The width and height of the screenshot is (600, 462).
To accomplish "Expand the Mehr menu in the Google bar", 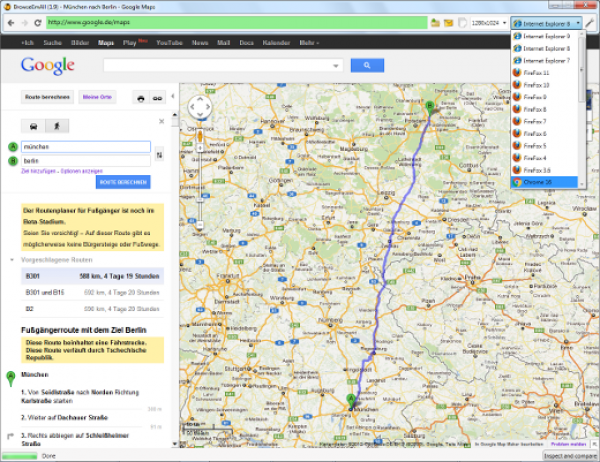I will point(309,42).
